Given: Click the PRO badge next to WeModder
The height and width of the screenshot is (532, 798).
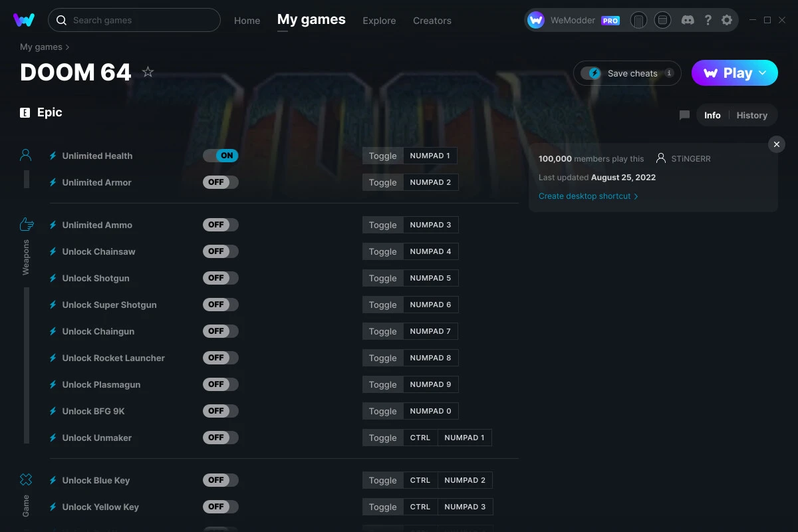Looking at the screenshot, I should point(610,21).
